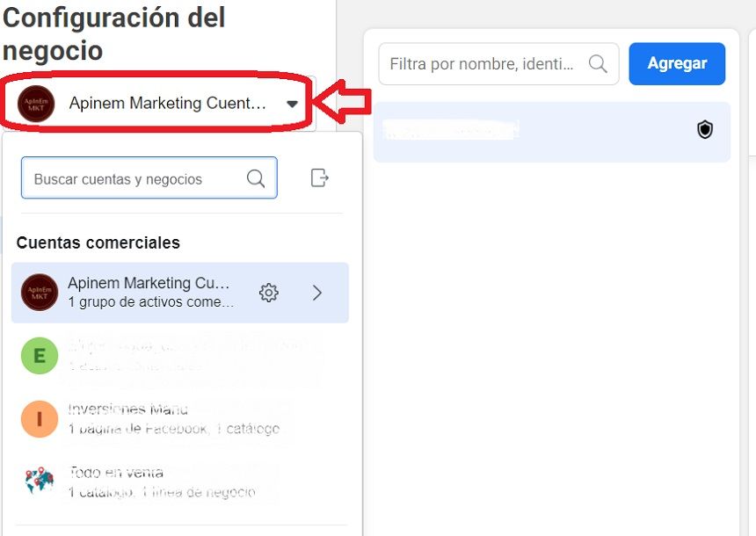Click the Apinem MKT logo in selector

click(36, 104)
